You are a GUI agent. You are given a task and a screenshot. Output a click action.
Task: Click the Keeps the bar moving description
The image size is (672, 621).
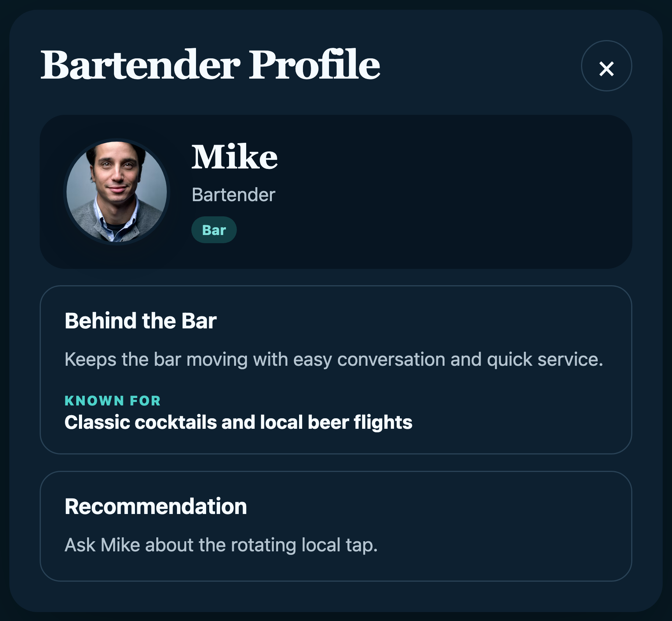[x=334, y=359]
